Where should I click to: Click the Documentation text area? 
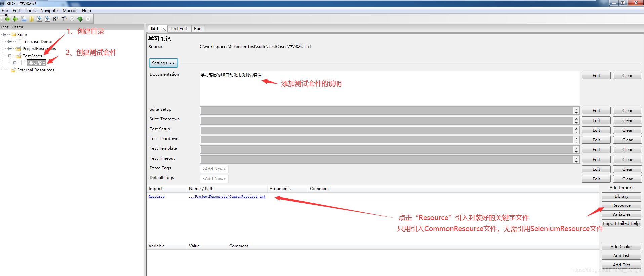click(390, 88)
